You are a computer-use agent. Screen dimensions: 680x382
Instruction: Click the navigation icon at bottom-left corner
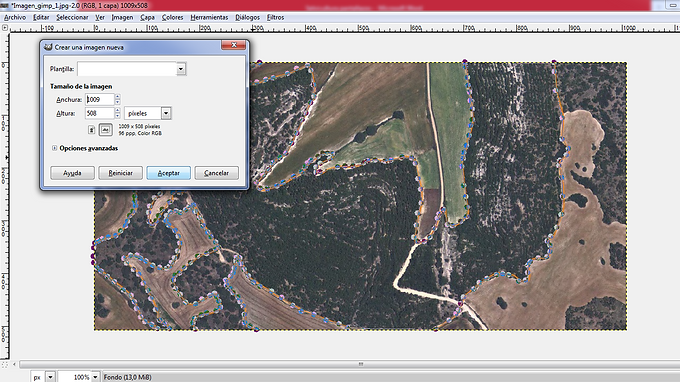5,364
